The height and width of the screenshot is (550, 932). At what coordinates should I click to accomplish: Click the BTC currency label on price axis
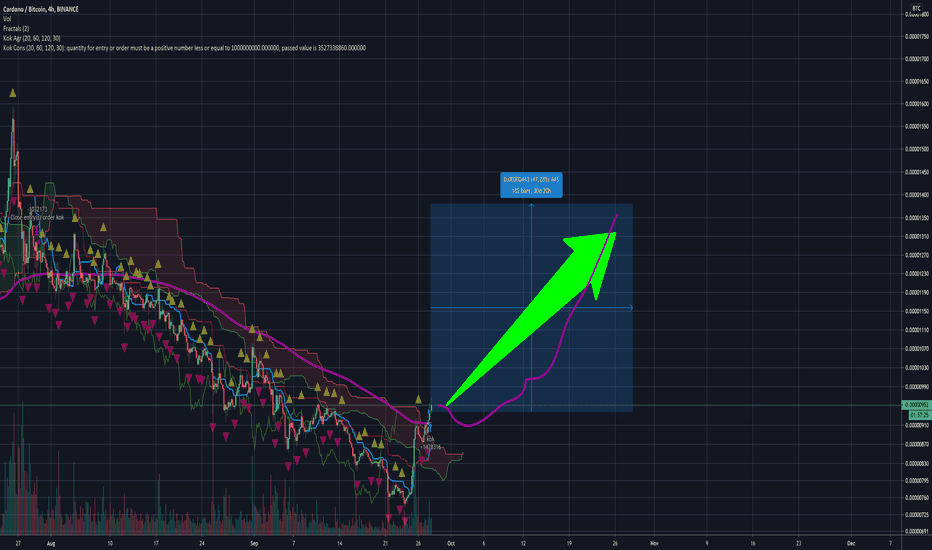pyautogui.click(x=916, y=8)
